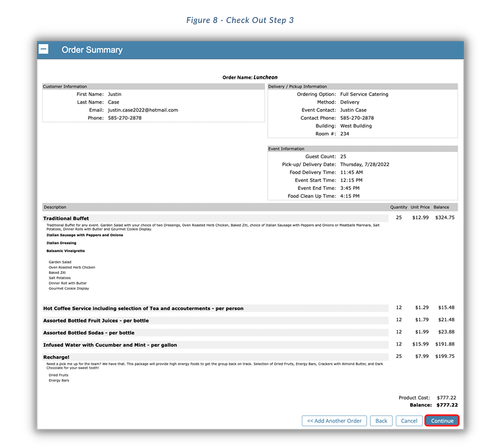Click the Order Summary title text
This screenshot has width=501, height=448.
click(92, 50)
